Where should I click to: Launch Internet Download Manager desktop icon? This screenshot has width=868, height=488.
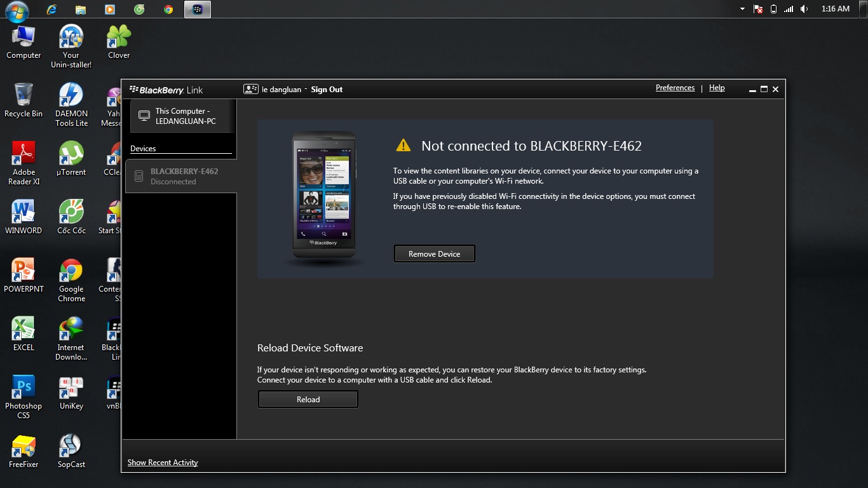[x=71, y=339]
